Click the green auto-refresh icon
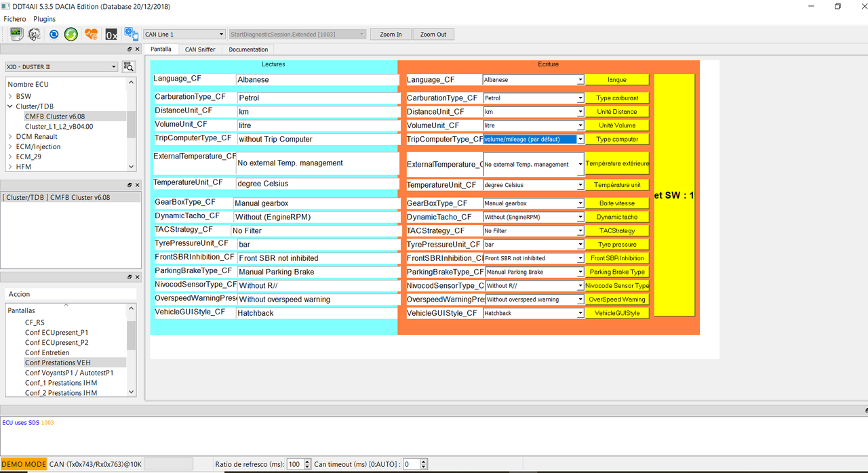This screenshot has width=868, height=473. [x=71, y=34]
